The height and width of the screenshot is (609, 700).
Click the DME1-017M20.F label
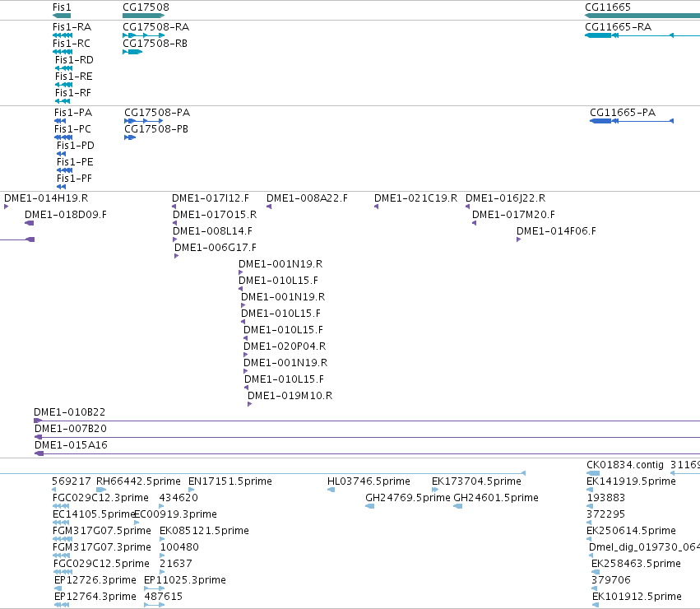pyautogui.click(x=513, y=215)
